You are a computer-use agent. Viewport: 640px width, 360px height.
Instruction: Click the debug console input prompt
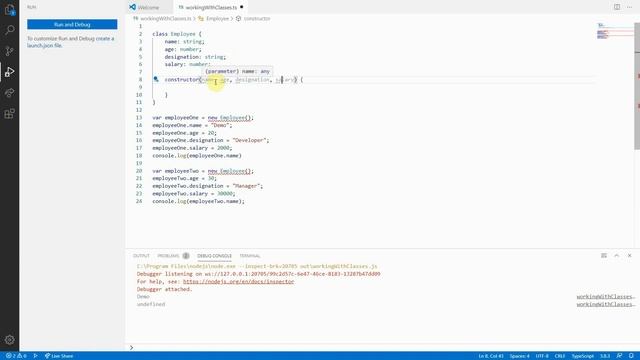coord(382,348)
